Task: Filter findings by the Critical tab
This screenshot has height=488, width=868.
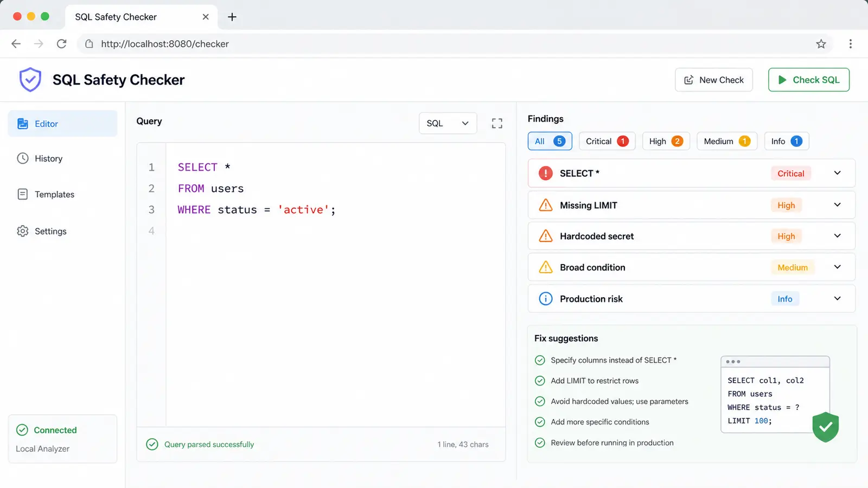Action: click(607, 141)
